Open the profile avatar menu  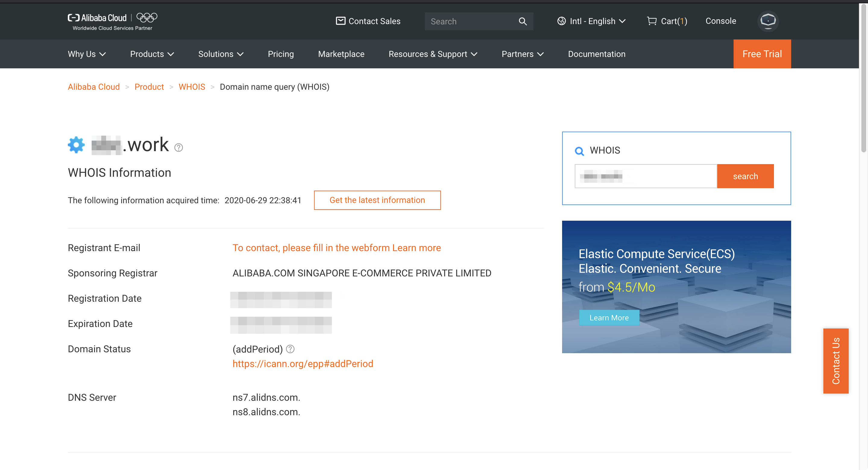click(x=768, y=21)
